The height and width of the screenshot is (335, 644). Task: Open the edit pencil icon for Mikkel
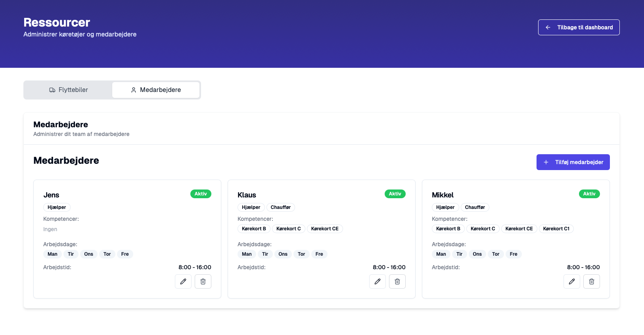[572, 281]
